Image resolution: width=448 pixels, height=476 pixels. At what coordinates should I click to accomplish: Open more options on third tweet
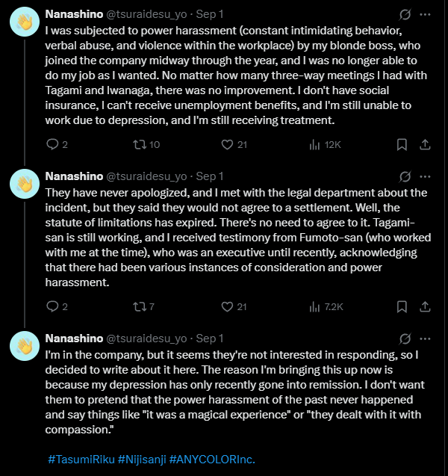[425, 339]
